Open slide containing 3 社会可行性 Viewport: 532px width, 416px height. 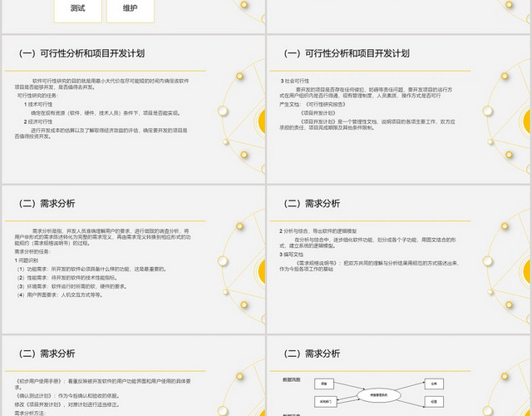click(x=398, y=109)
